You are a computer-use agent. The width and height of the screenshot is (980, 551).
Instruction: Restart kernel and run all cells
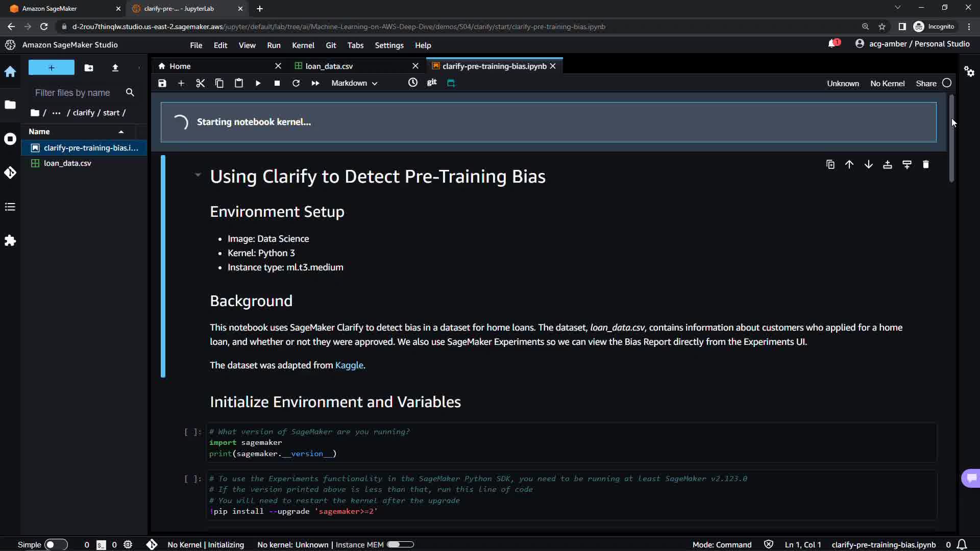click(x=315, y=83)
